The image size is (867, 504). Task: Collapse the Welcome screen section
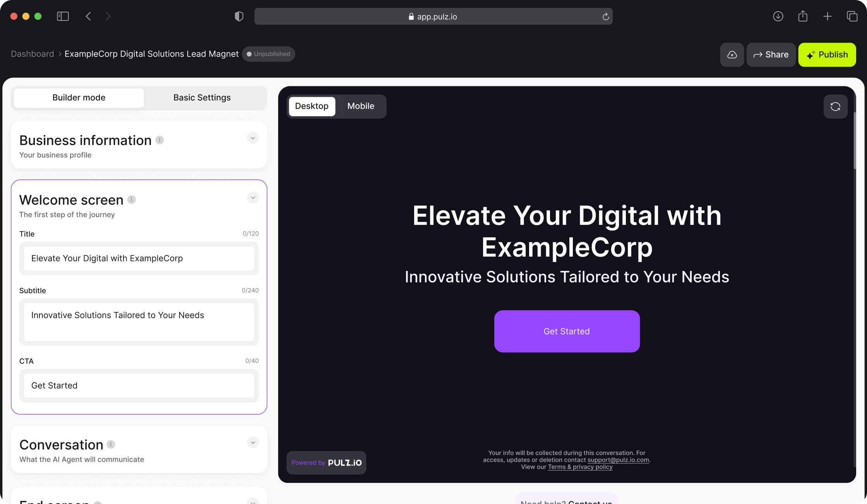pyautogui.click(x=253, y=198)
